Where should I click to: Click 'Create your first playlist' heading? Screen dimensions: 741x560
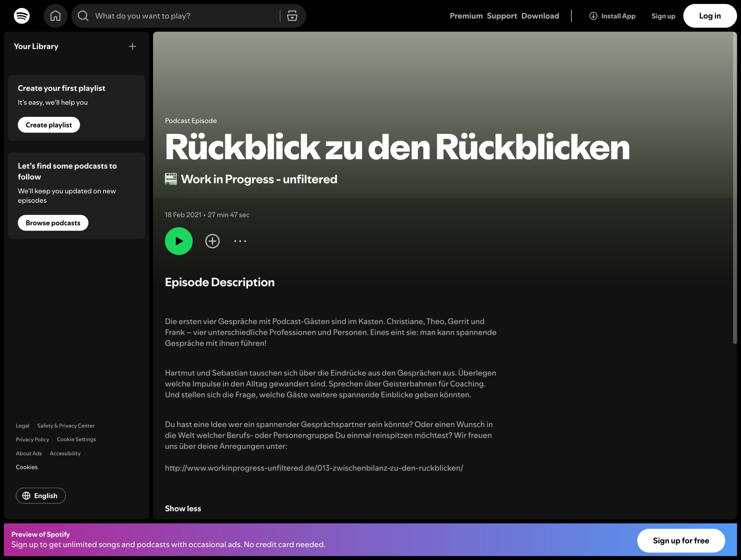pos(62,88)
